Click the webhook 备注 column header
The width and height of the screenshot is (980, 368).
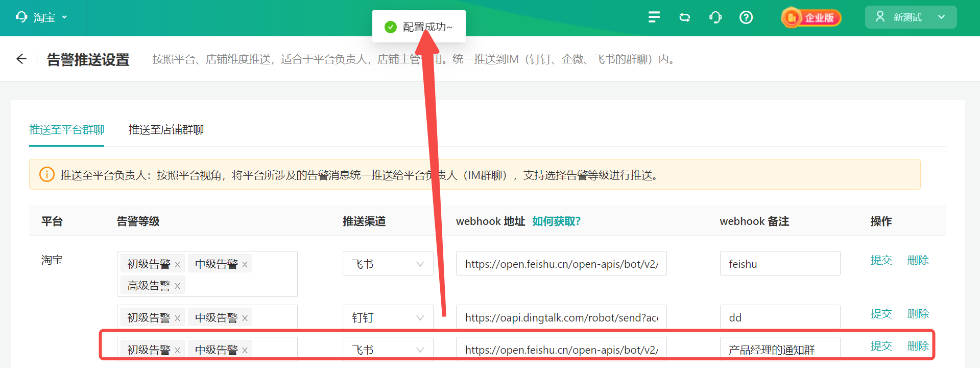pos(754,221)
